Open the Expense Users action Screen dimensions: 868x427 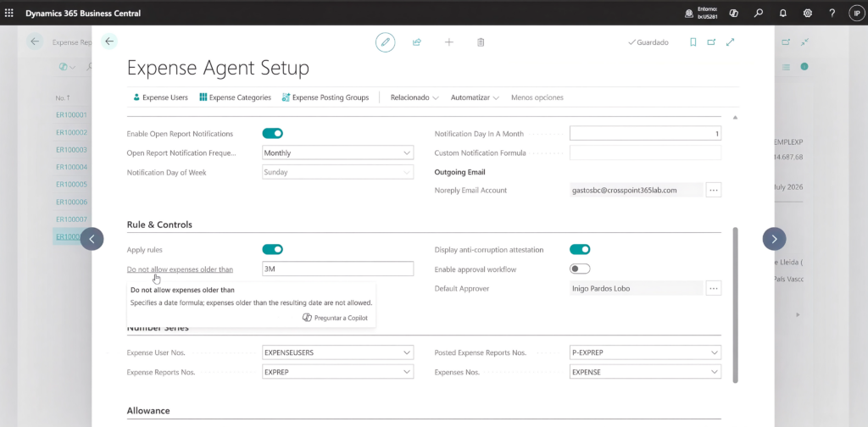coord(160,97)
